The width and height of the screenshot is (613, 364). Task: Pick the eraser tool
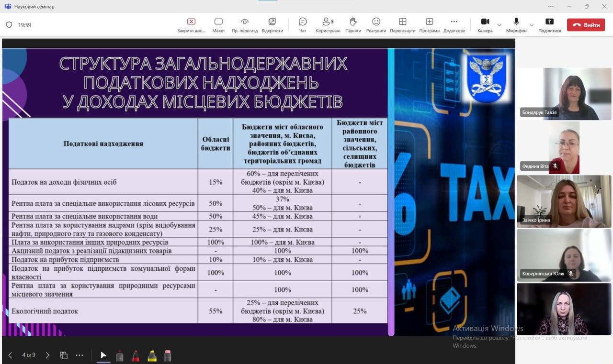(x=168, y=356)
